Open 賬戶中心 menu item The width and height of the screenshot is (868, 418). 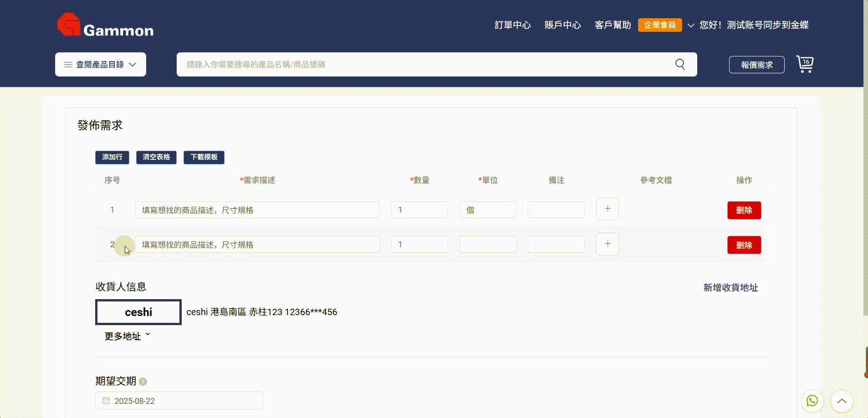click(562, 25)
